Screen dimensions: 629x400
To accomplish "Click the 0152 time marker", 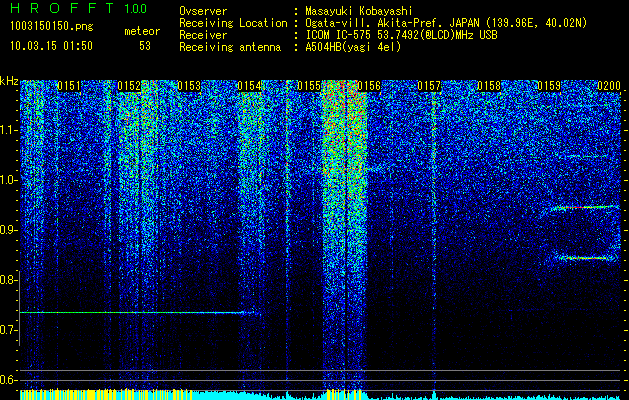I will pyautogui.click(x=129, y=86).
